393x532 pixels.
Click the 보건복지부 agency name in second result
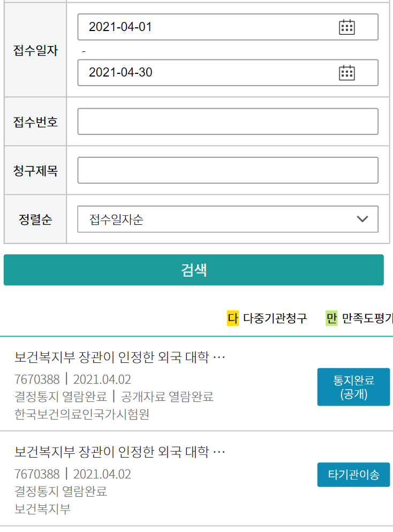(x=42, y=508)
